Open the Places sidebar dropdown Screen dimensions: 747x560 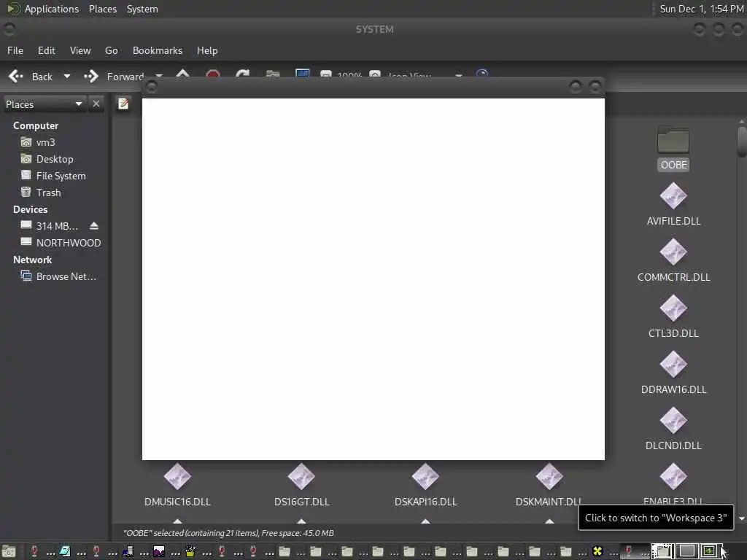pyautogui.click(x=44, y=104)
